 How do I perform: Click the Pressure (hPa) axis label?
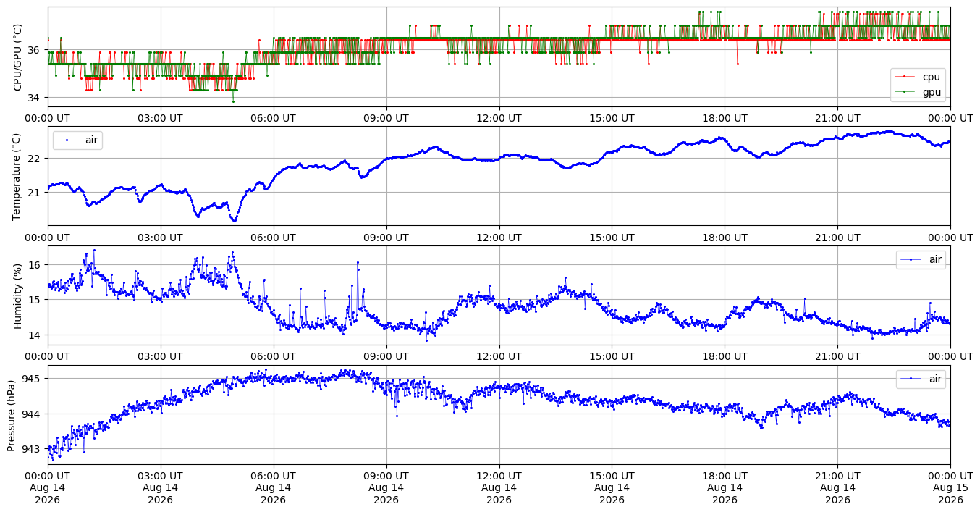coord(11,415)
